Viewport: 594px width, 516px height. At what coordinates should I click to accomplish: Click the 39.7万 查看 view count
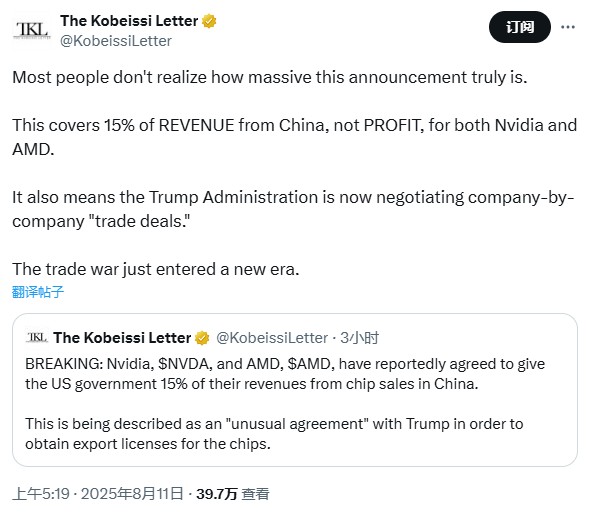coord(233,494)
